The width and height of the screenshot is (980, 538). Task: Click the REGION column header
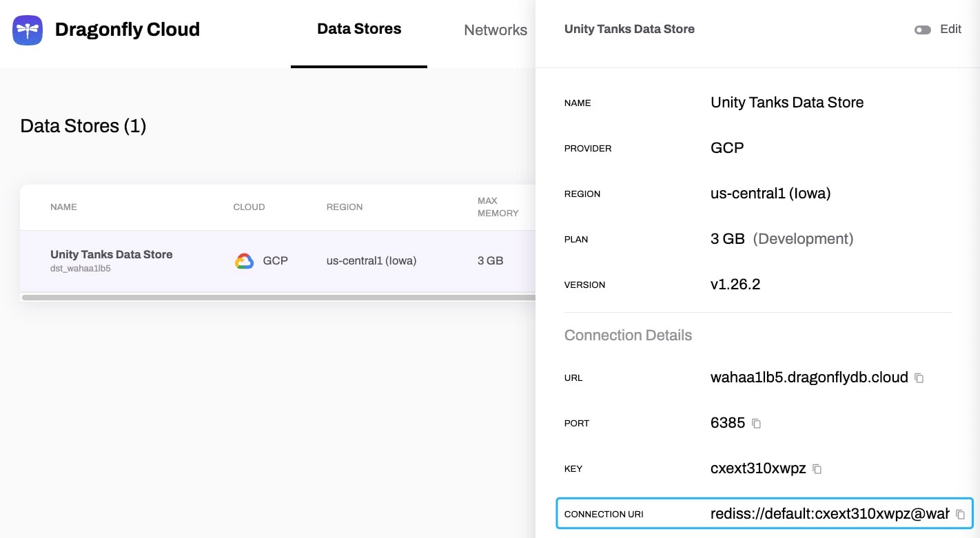click(x=345, y=207)
